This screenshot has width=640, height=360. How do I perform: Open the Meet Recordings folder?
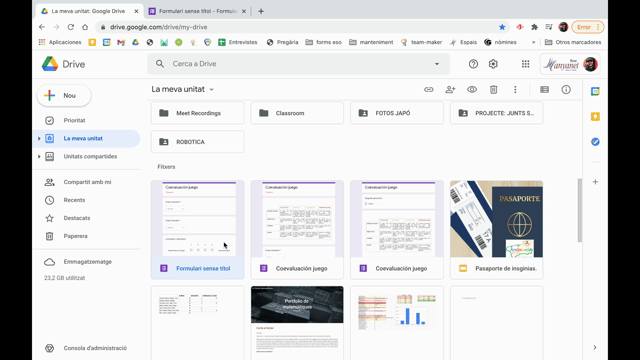198,113
